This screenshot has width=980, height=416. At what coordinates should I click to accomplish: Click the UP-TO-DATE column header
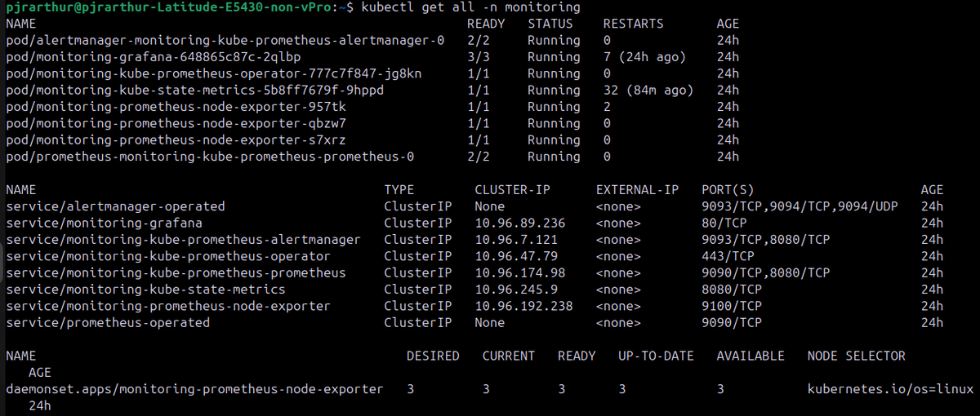(x=657, y=356)
